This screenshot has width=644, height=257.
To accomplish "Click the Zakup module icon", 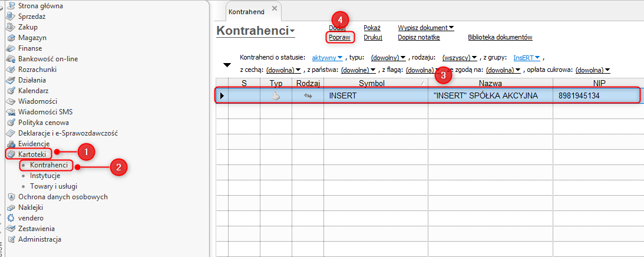I will point(11,27).
